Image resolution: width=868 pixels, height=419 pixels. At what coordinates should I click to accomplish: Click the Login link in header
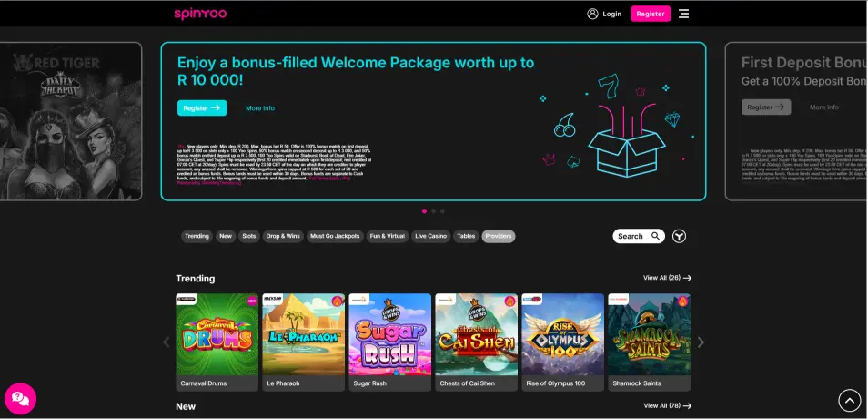(x=611, y=14)
